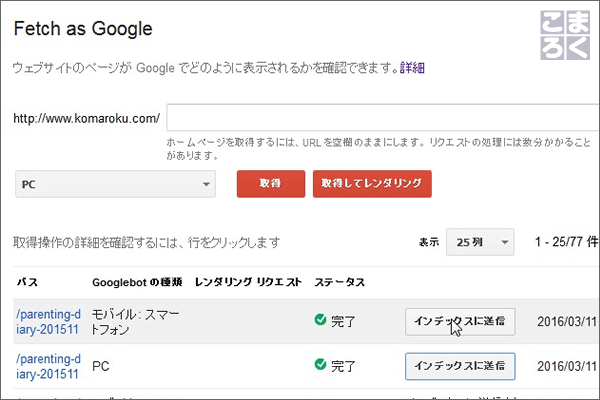Open the 25 列 rows display dropdown
Image resolution: width=600 pixels, height=400 pixels.
click(480, 242)
